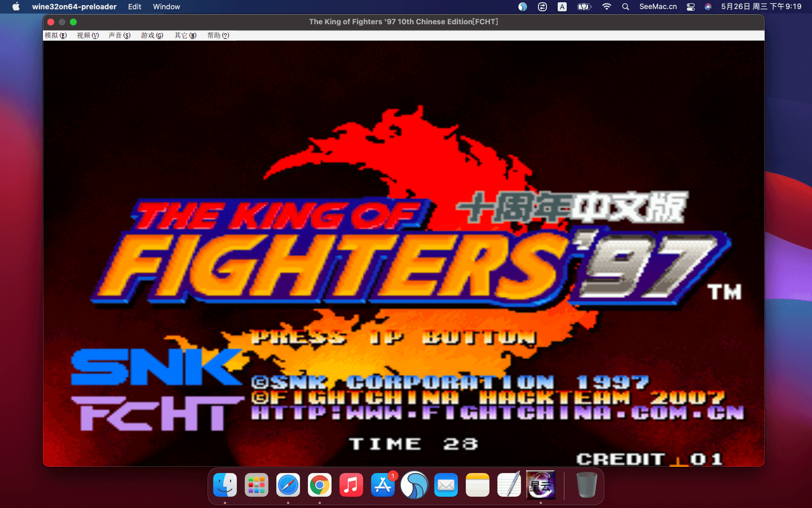Open the Edit menu
The height and width of the screenshot is (508, 812).
tap(135, 7)
